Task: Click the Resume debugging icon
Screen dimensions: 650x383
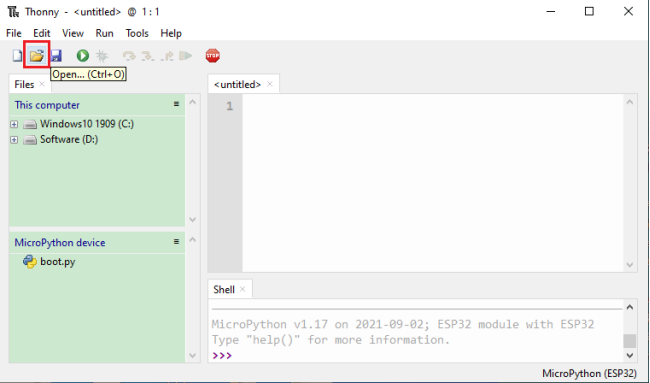Action: tap(186, 56)
